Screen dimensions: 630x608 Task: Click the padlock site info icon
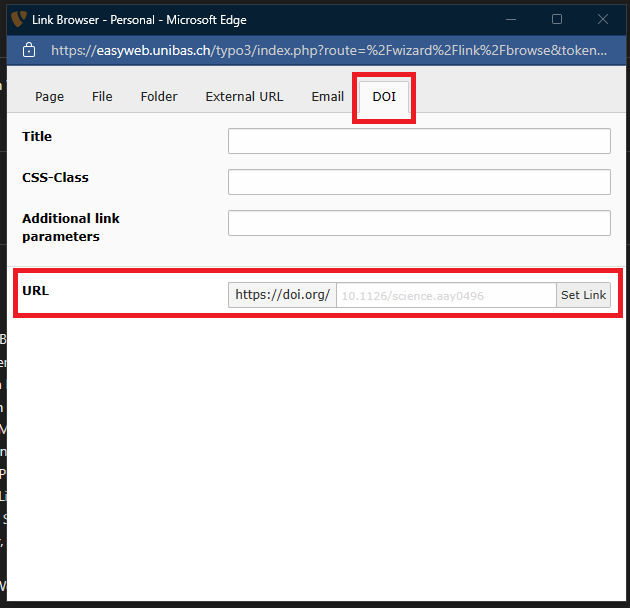click(28, 50)
